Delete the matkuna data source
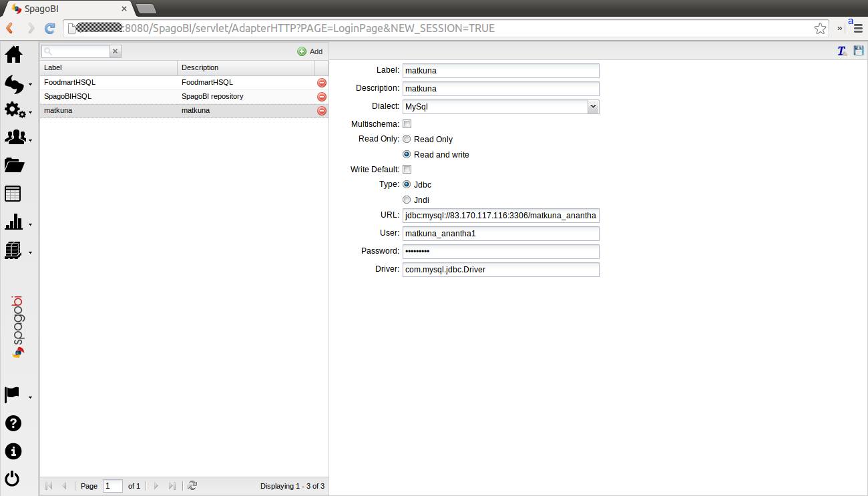Image resolution: width=868 pixels, height=496 pixels. click(322, 111)
